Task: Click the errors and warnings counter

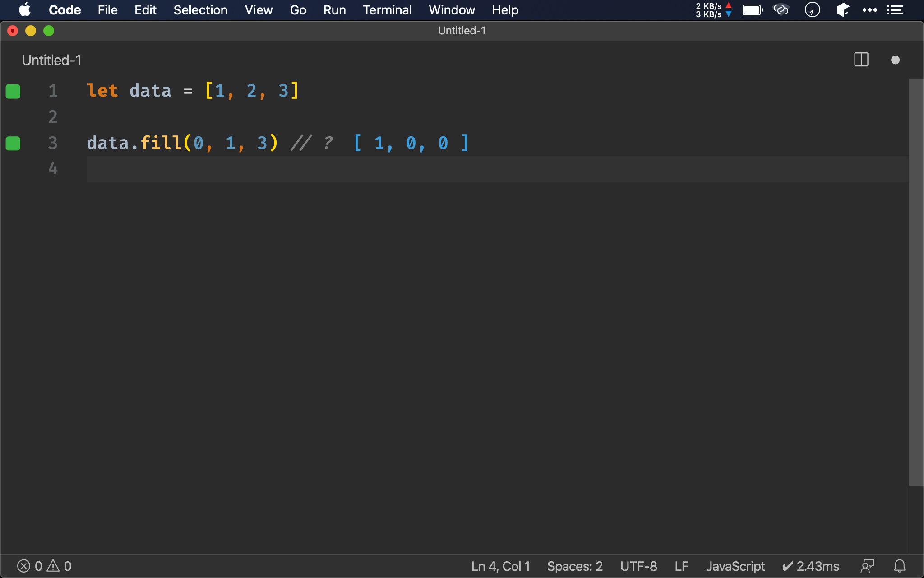Action: coord(44,566)
